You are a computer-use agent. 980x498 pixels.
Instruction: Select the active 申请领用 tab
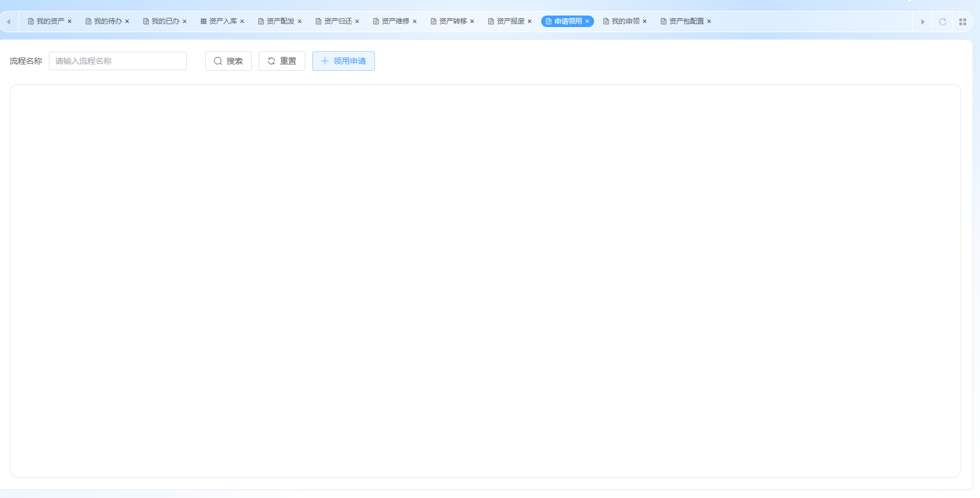pos(568,21)
